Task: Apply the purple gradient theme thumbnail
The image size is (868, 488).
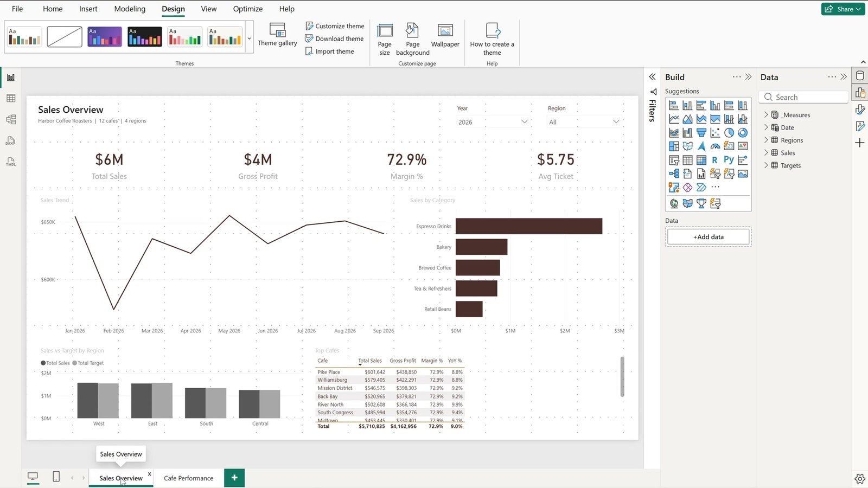Action: pos(105,37)
